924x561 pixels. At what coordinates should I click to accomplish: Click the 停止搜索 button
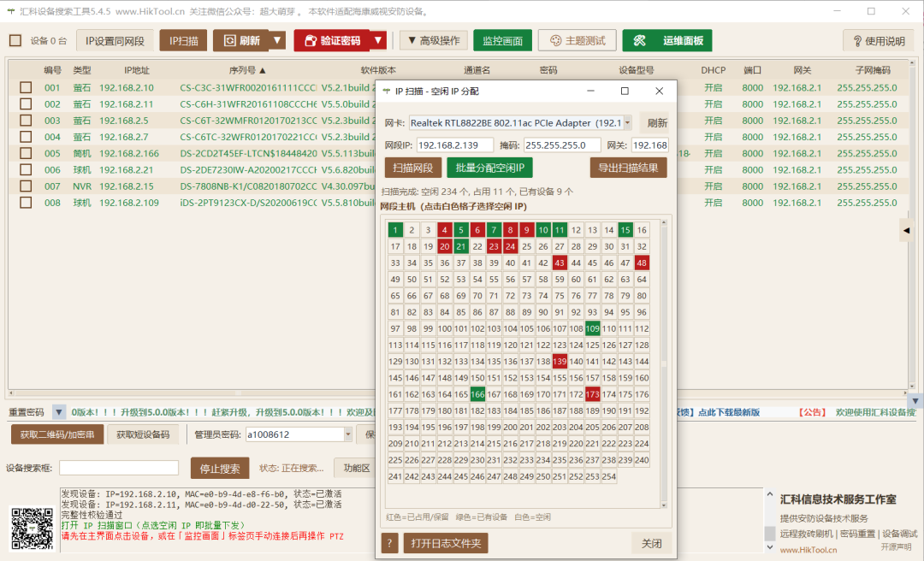[x=220, y=469]
